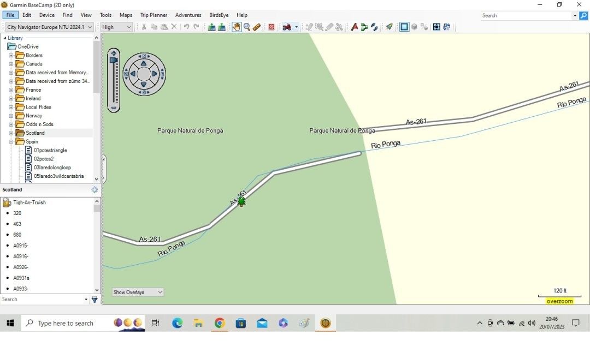Image resolution: width=590 pixels, height=364 pixels.
Task: Click the Copy toolbar icon
Action: point(154,27)
